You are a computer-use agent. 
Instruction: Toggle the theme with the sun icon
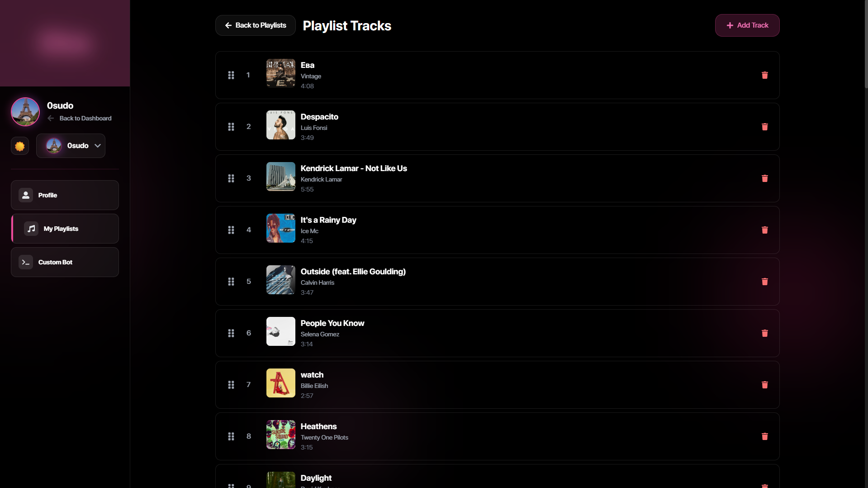[19, 146]
